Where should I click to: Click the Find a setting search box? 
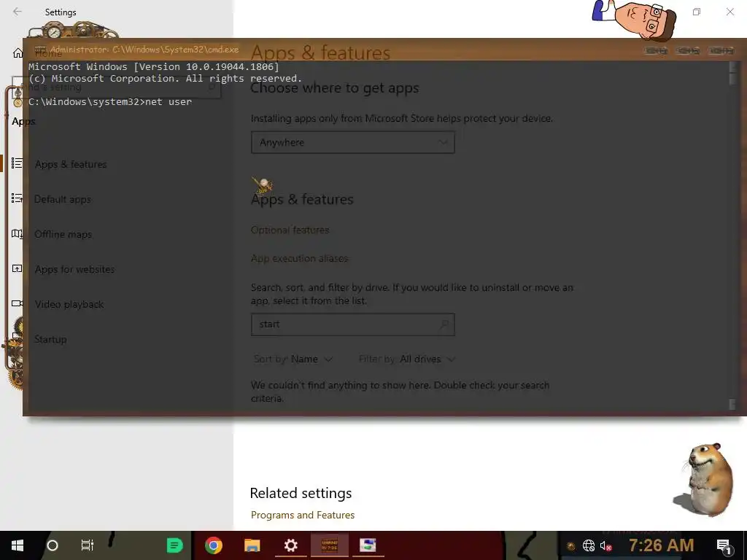(x=116, y=87)
